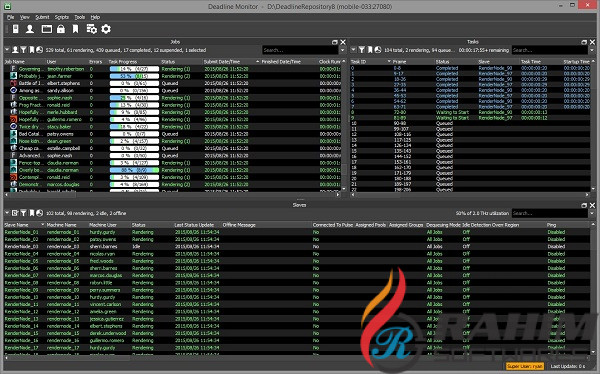Expand Slaves search box dropdown arrow
This screenshot has width=600, height=374.
click(592, 213)
